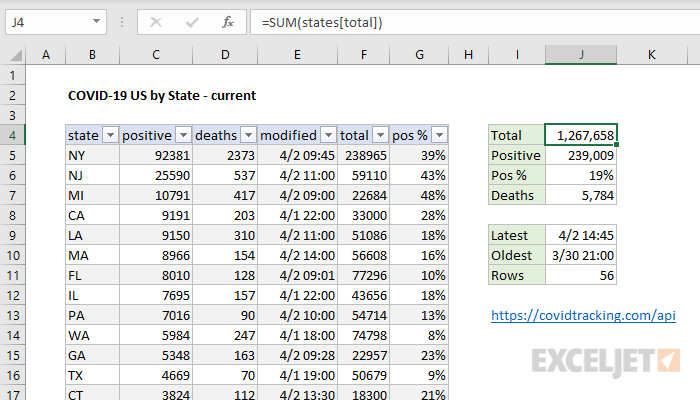Select column B header
Image resolution: width=700 pixels, height=400 pixels.
point(92,55)
